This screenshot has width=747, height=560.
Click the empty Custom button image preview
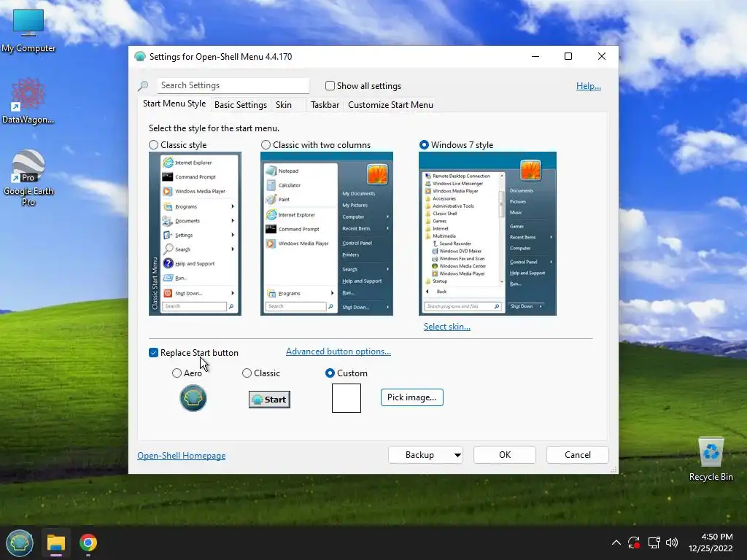pos(347,398)
